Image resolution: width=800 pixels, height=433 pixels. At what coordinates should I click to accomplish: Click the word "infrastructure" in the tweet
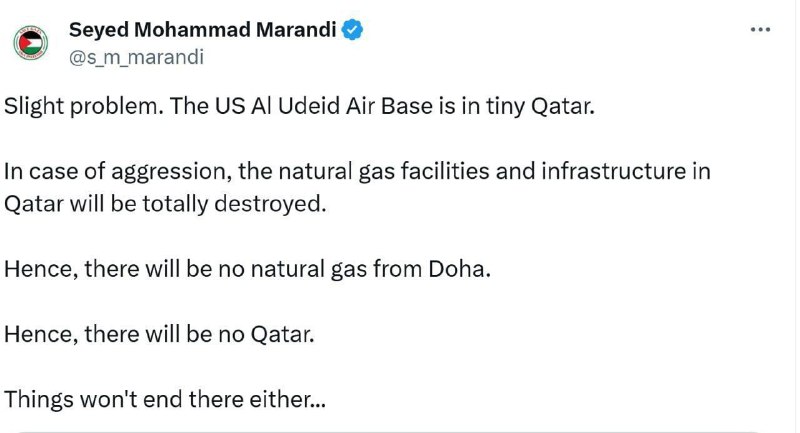613,171
